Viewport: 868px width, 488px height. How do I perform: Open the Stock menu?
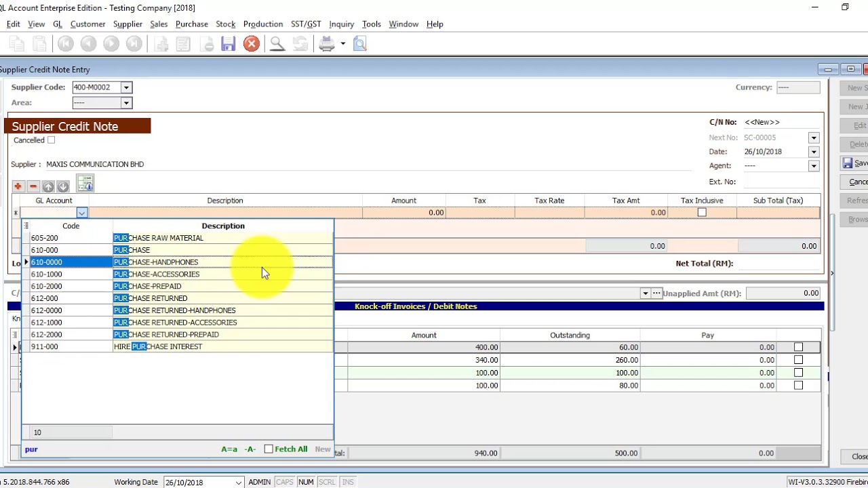(225, 24)
